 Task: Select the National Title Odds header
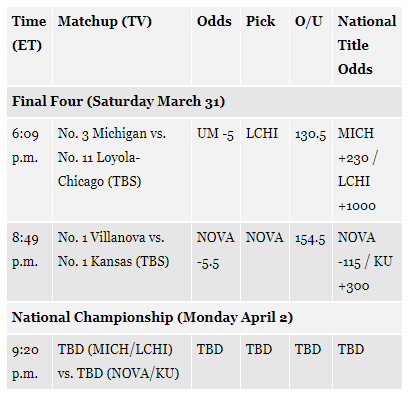367,46
